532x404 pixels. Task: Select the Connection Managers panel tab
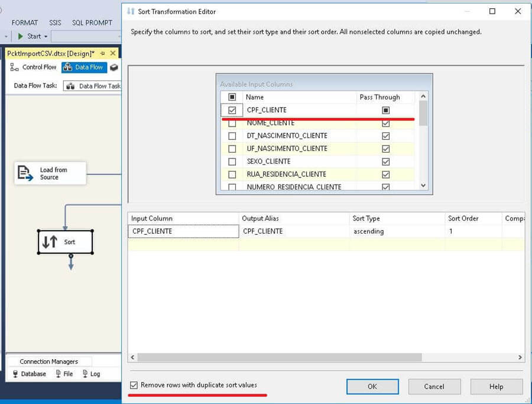(49, 361)
